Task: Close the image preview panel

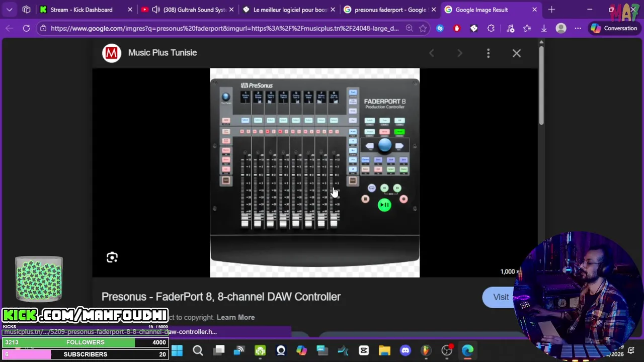Action: (x=517, y=53)
